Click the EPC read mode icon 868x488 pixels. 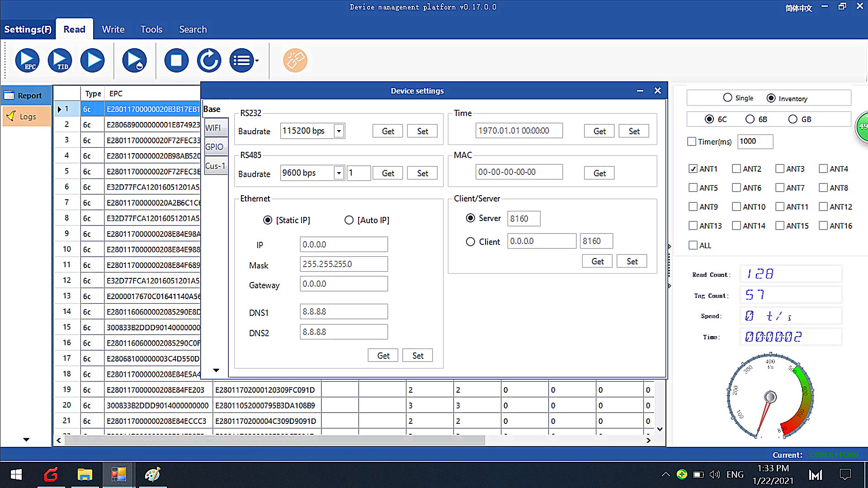coord(28,60)
